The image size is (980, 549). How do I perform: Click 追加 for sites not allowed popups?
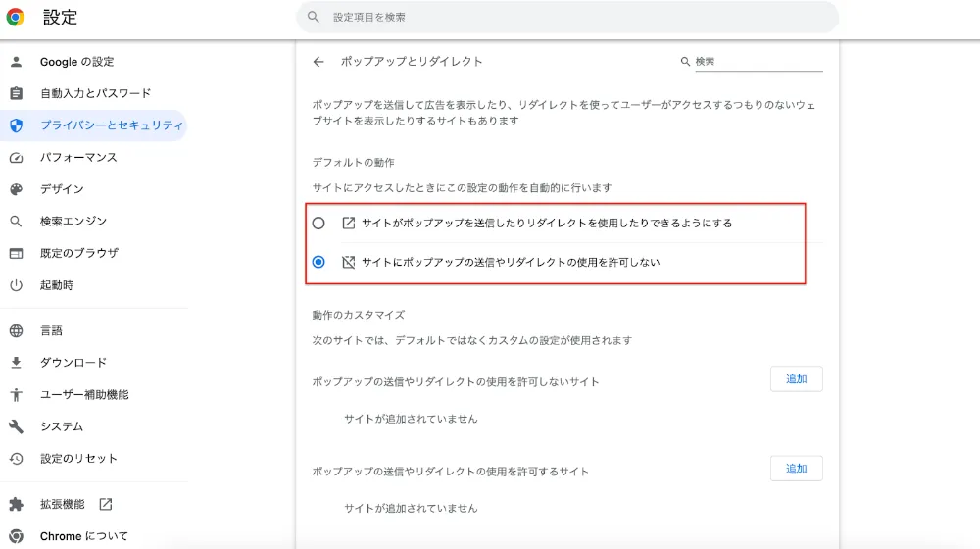point(796,379)
